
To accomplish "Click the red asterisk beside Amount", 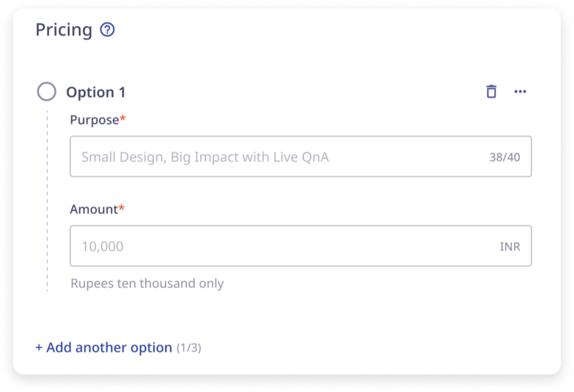I will 121,208.
